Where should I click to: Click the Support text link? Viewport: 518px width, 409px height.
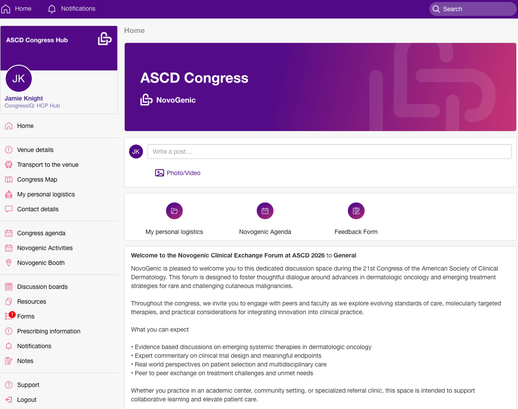point(28,385)
